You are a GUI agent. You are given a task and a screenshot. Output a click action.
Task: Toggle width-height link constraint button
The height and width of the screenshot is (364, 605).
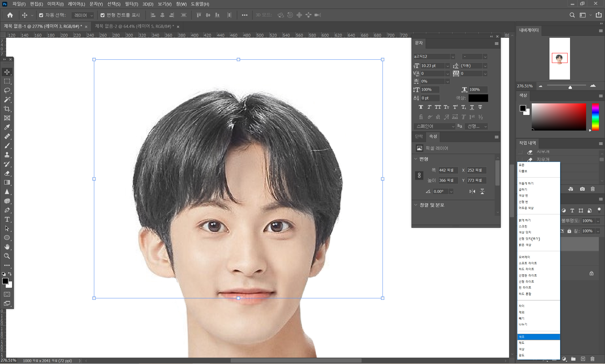pos(419,175)
